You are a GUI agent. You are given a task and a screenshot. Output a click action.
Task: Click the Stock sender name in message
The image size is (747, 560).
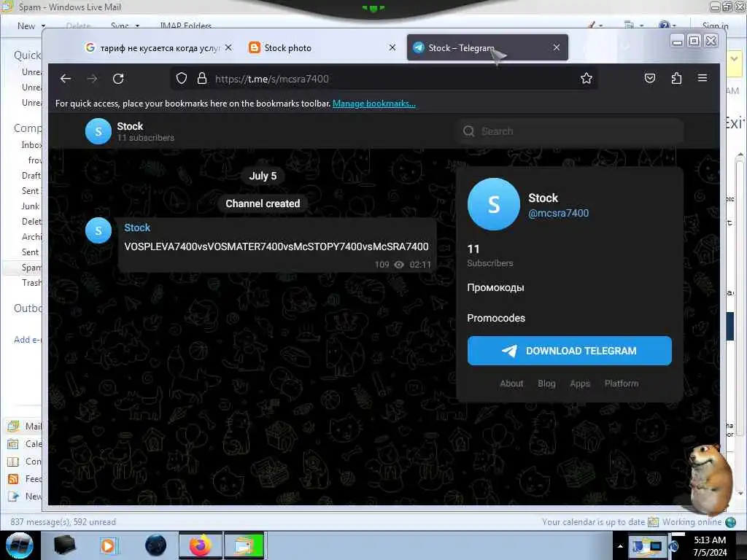pos(137,227)
